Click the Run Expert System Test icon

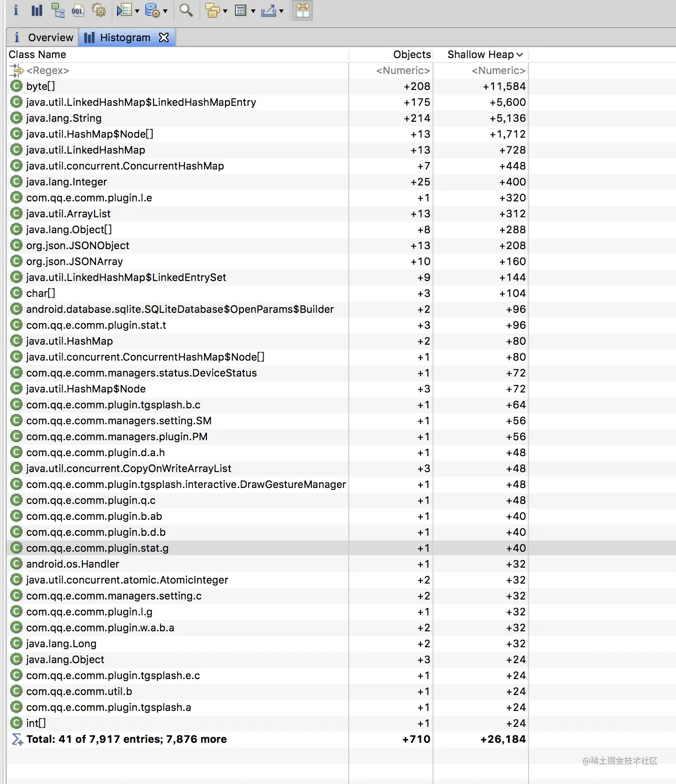[x=124, y=10]
